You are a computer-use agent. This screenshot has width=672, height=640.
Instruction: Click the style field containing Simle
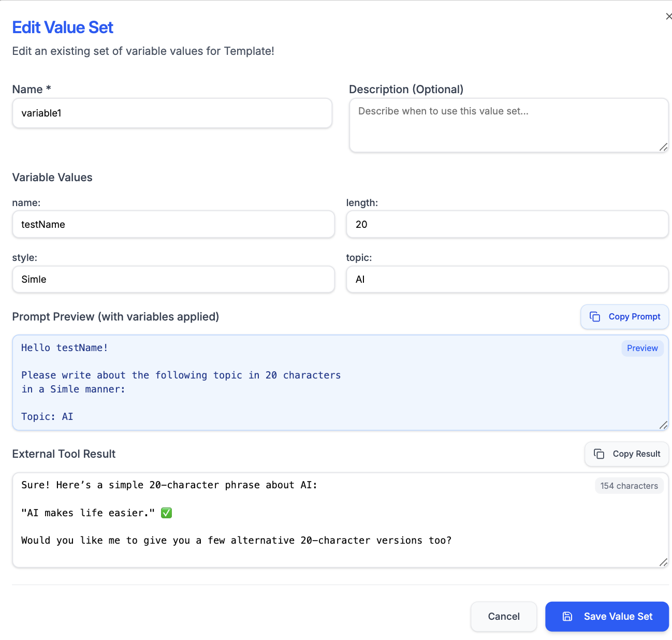tap(173, 280)
